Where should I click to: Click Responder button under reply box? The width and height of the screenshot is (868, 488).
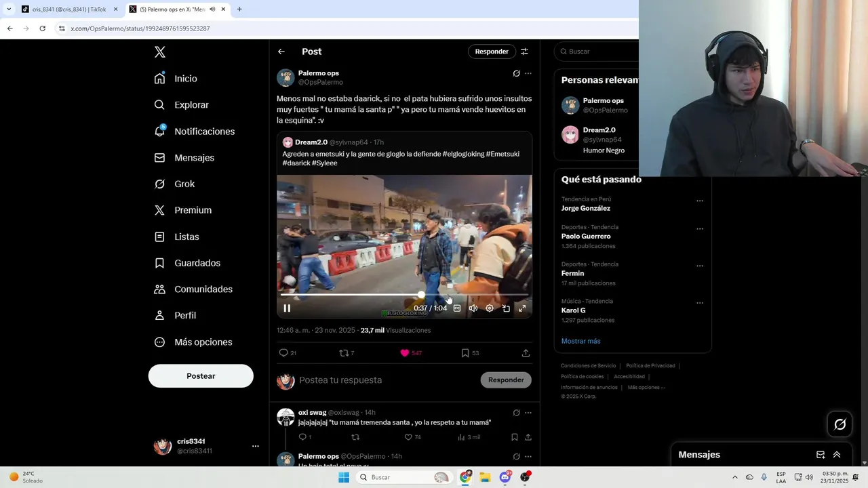point(506,380)
